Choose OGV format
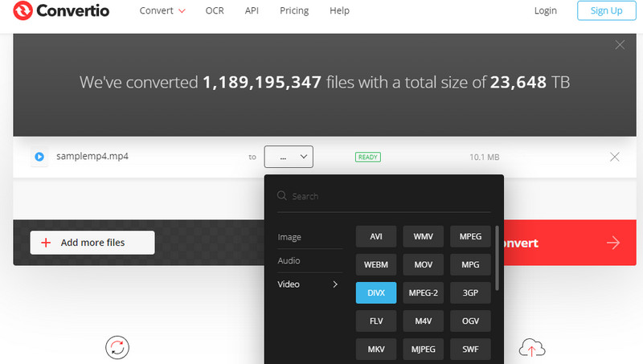Screen dimensions: 643x364 click(470, 321)
